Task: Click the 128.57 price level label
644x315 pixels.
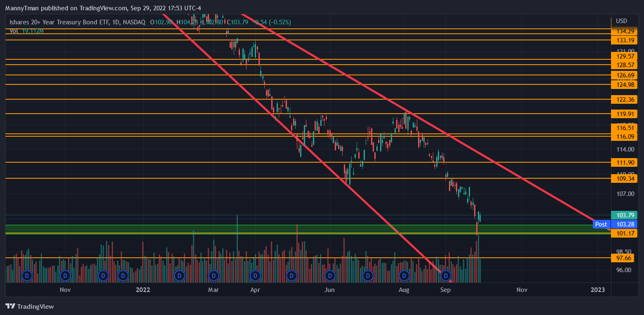Action: (624, 65)
